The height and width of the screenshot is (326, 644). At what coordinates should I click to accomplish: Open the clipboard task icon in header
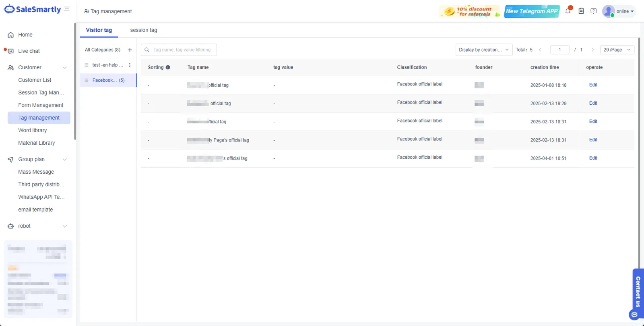pos(581,11)
